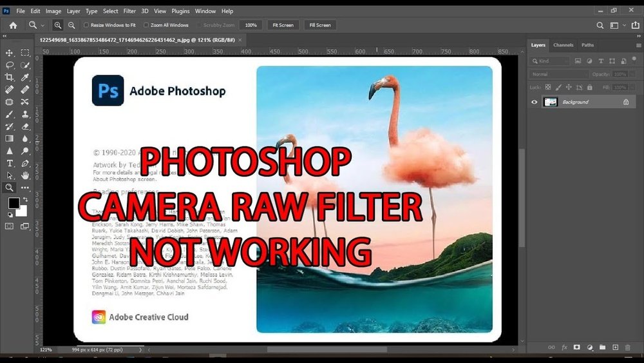Select the Eyedropper tool
Image resolution: width=644 pixels, height=363 pixels.
click(25, 77)
